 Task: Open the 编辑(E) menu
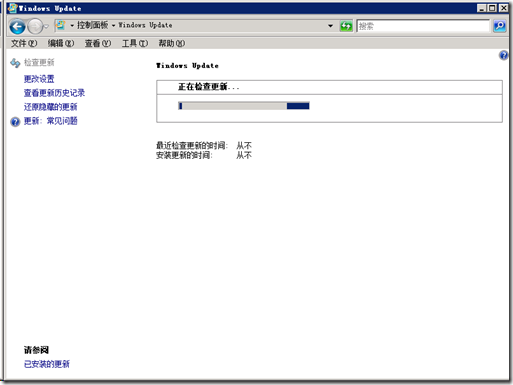(61, 43)
